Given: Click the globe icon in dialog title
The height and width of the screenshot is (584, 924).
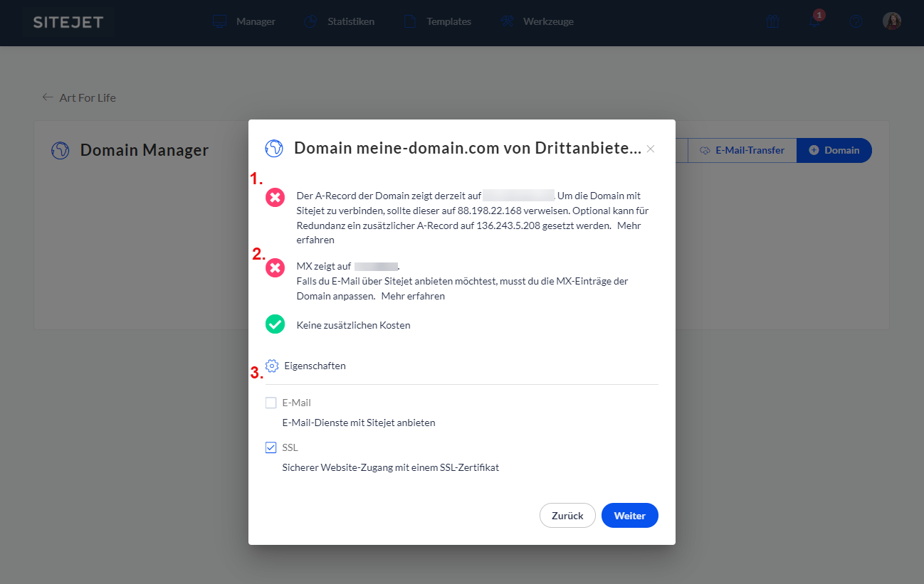Looking at the screenshot, I should pyautogui.click(x=274, y=148).
